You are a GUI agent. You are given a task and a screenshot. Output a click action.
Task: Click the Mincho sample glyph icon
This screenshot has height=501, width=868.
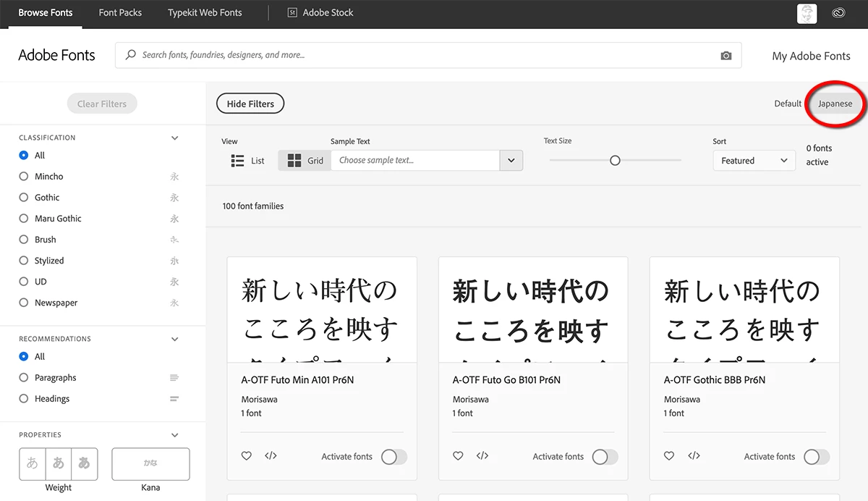coord(174,177)
